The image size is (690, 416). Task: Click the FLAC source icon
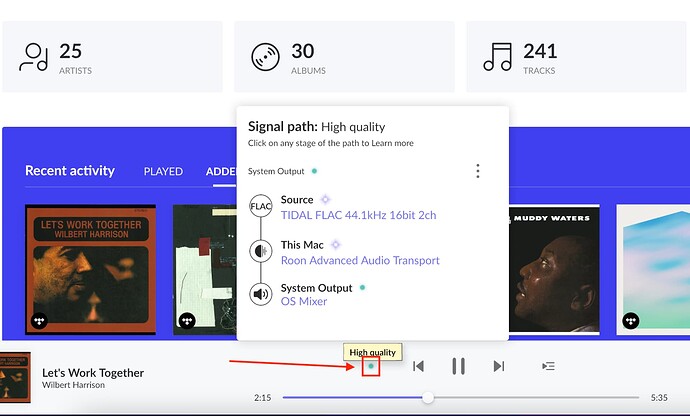(x=261, y=206)
